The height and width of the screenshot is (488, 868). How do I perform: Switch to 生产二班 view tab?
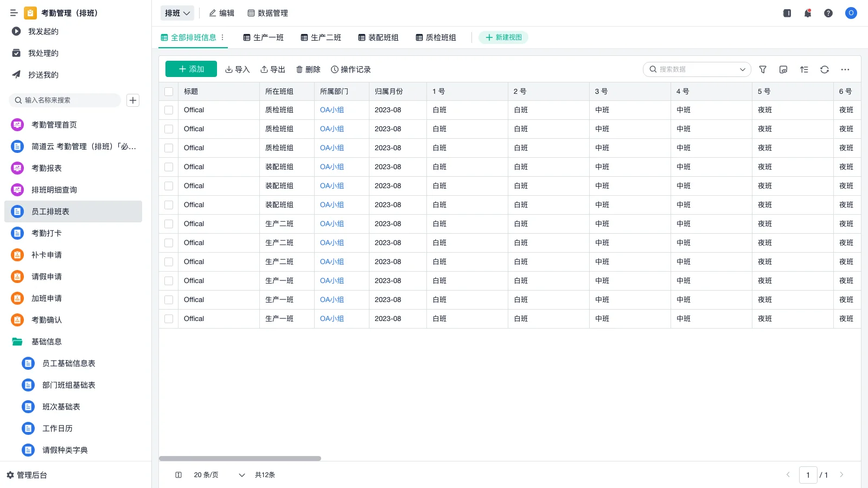point(321,37)
